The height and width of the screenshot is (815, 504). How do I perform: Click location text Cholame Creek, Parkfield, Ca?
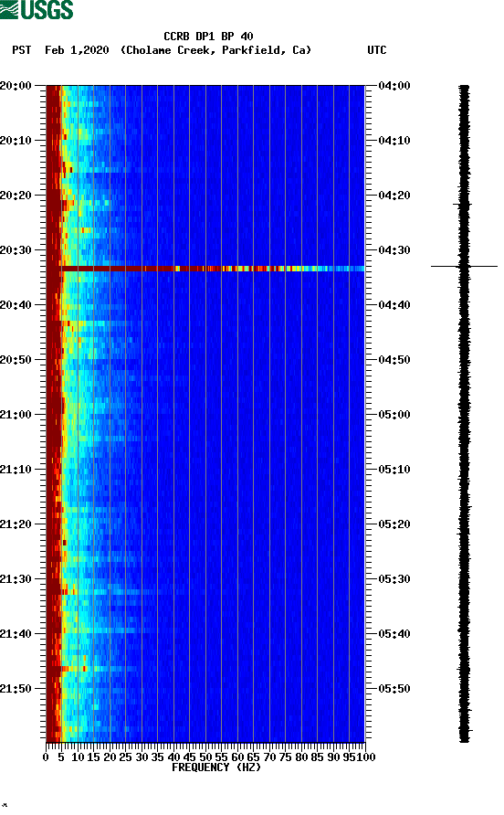coord(215,50)
